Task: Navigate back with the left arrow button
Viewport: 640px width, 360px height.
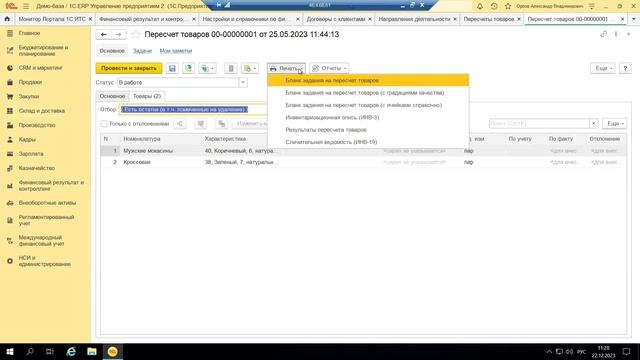Action: (104, 35)
